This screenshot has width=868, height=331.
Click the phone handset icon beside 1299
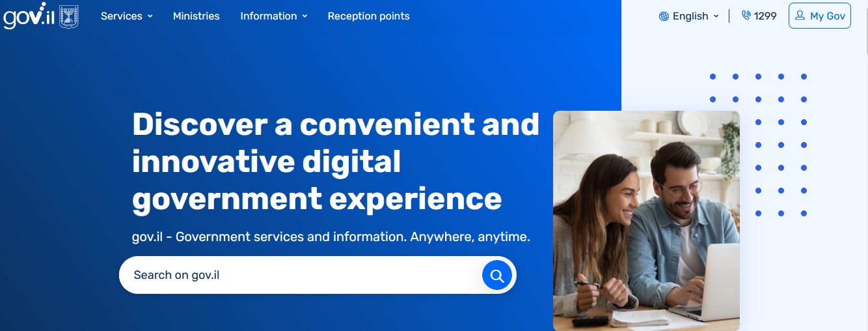point(746,16)
